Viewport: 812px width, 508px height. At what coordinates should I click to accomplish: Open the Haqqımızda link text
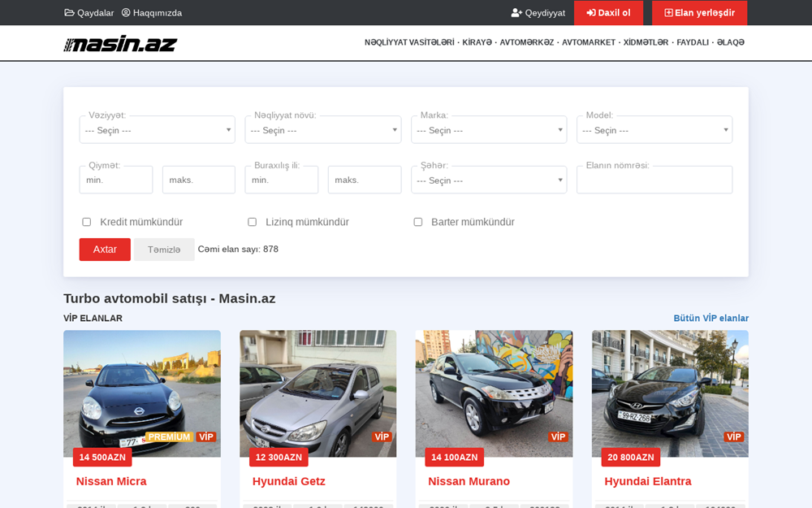(158, 13)
